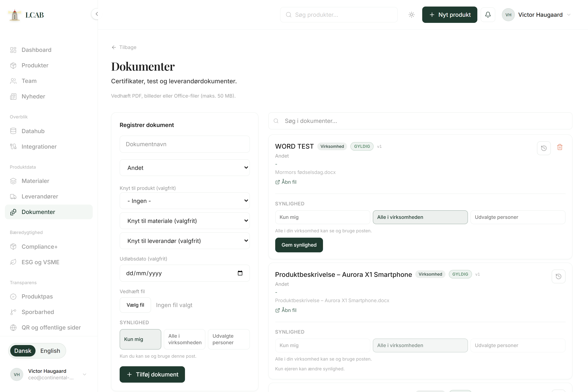The width and height of the screenshot is (588, 392).
Task: Set WORD TEST visibility to Udvalgte personer
Action: click(x=518, y=217)
